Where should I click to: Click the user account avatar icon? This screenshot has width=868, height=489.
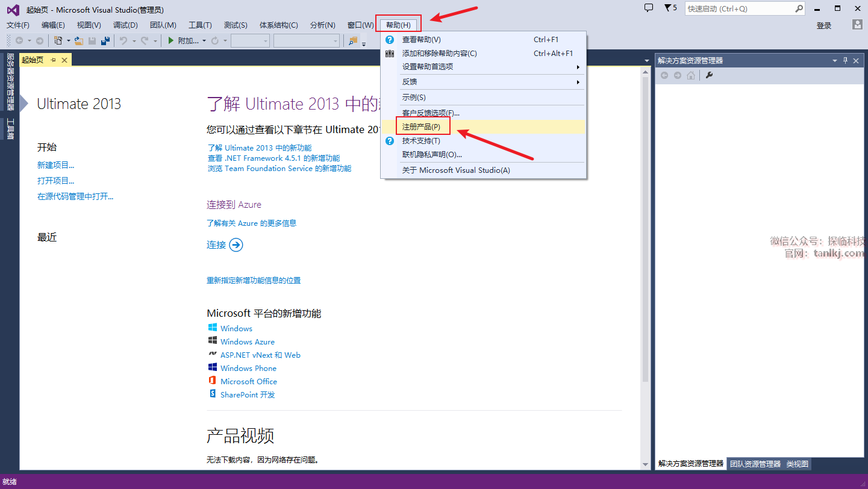[857, 25]
